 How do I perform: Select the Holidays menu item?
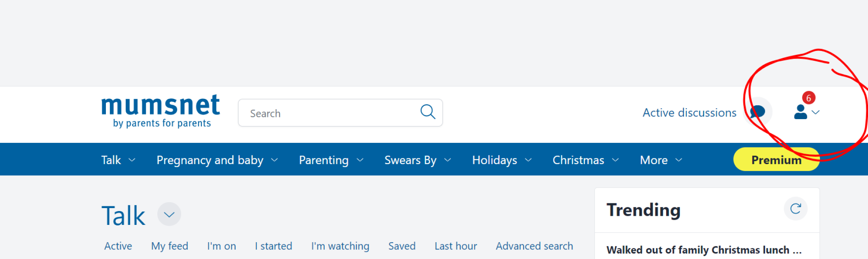[495, 160]
